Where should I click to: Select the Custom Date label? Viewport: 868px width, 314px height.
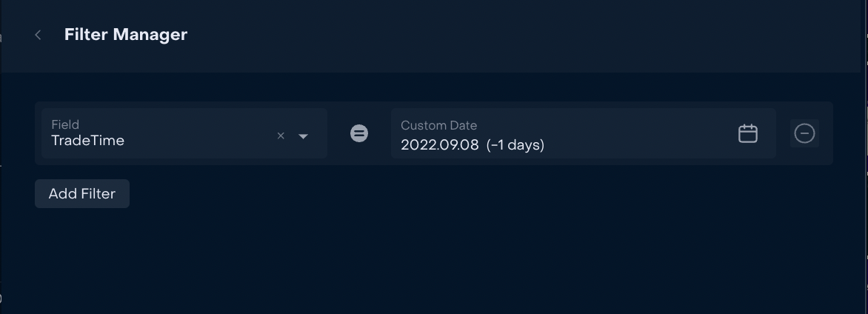[439, 125]
